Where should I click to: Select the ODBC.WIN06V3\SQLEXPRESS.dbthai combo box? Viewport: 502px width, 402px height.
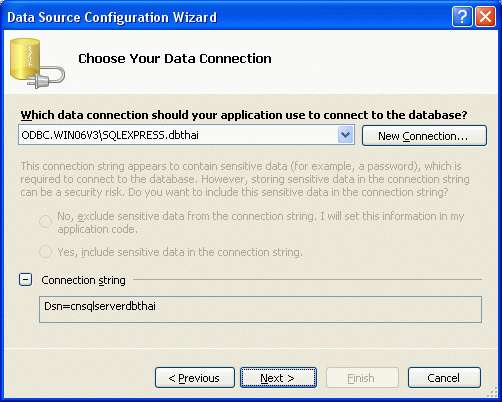click(x=186, y=135)
